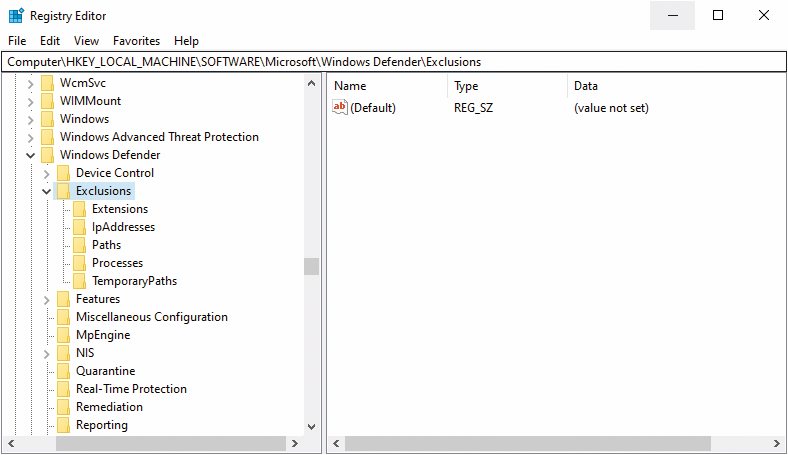Expand the WIMMount key
This screenshot has height=455, width=788.
31,102
